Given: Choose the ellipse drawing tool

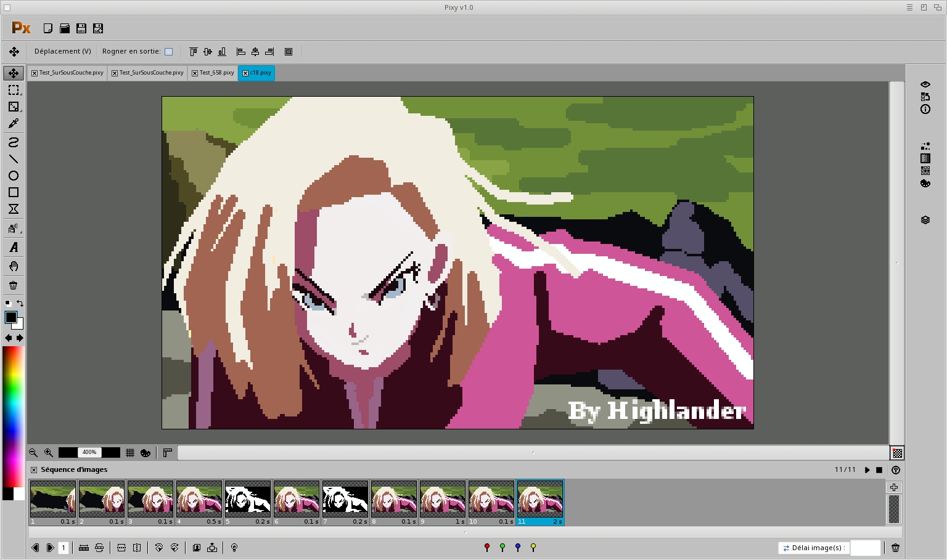Looking at the screenshot, I should coord(14,176).
